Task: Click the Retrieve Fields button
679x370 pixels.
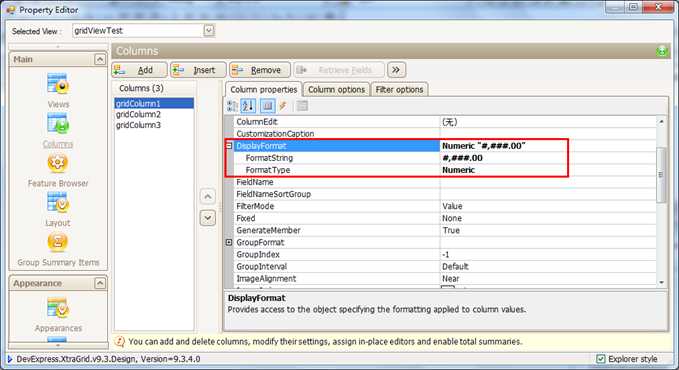Action: coord(339,70)
